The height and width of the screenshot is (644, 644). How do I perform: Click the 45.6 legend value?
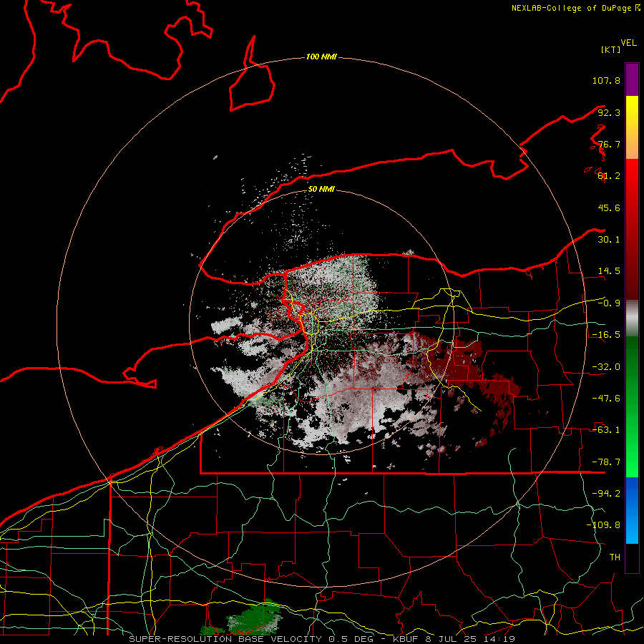[x=609, y=208]
